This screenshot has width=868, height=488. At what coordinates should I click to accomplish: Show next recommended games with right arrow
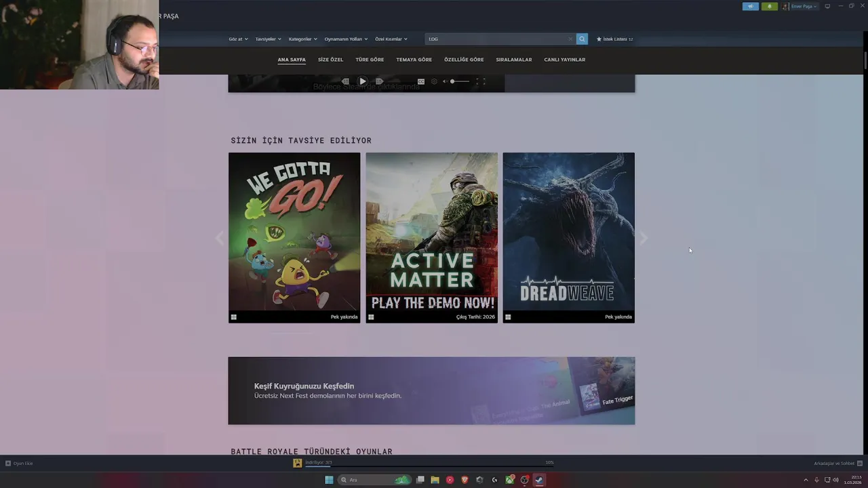644,238
